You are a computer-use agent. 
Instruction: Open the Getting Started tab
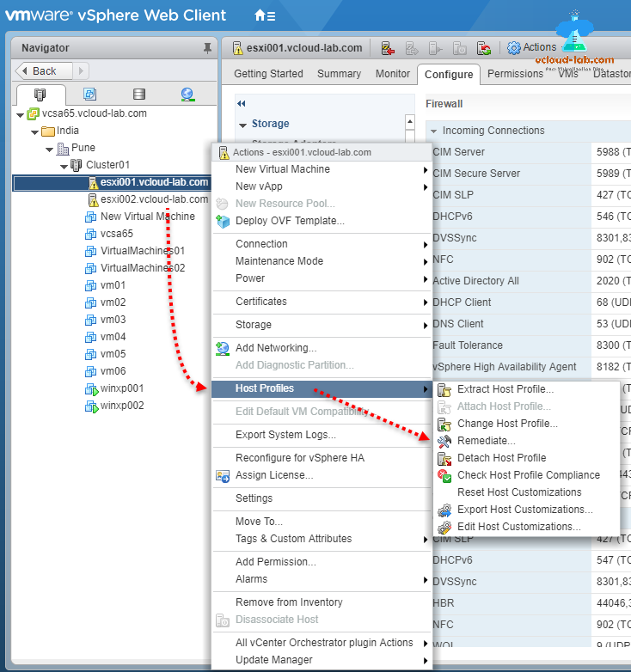pos(268,74)
